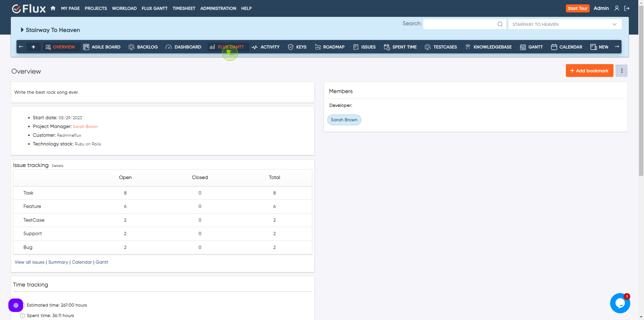Image resolution: width=644 pixels, height=320 pixels.
Task: Open the user profile icon
Action: click(616, 8)
